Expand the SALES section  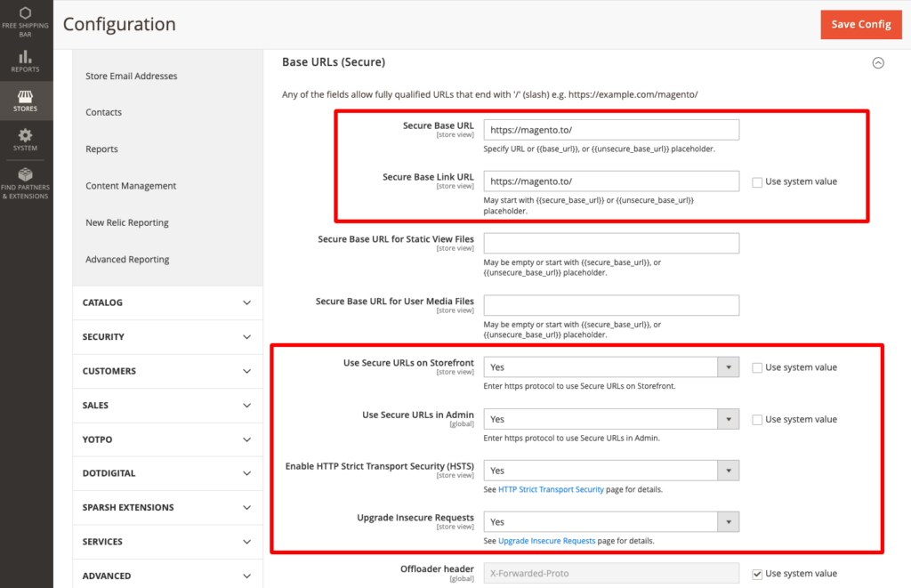point(167,406)
